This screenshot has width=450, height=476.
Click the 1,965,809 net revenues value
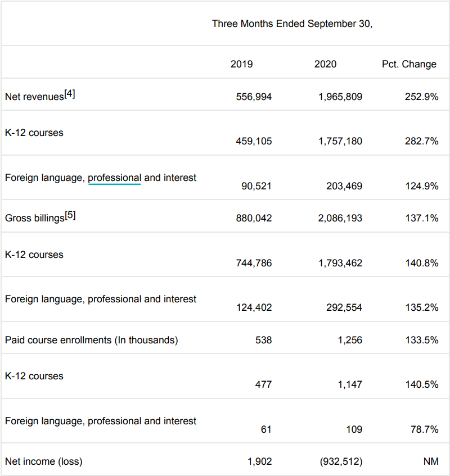tap(340, 97)
